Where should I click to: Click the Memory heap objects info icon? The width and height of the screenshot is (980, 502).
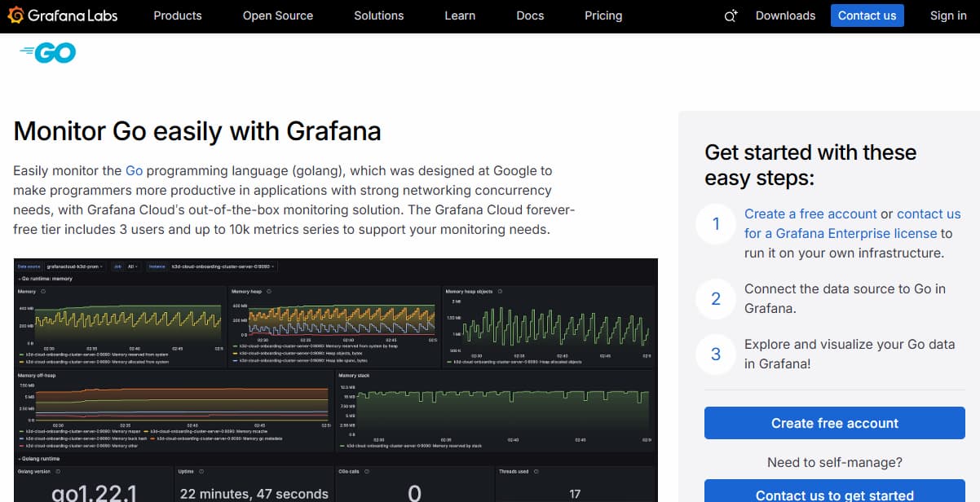(501, 291)
